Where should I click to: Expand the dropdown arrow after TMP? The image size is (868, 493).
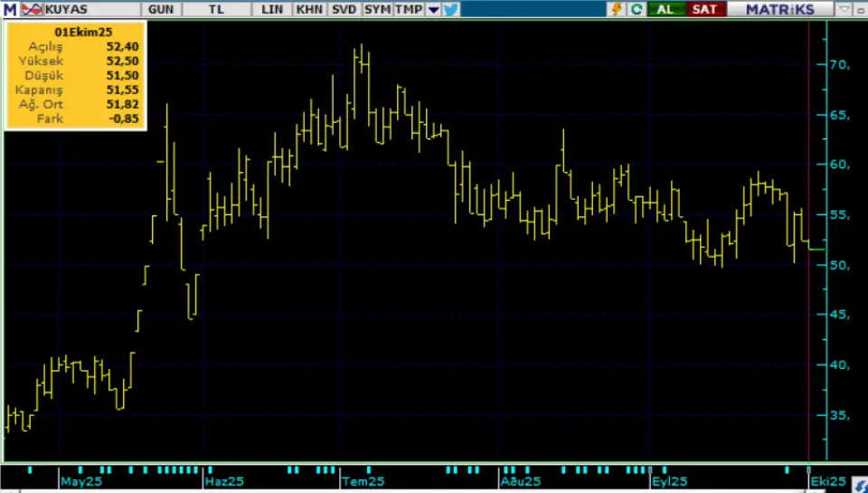coord(433,9)
